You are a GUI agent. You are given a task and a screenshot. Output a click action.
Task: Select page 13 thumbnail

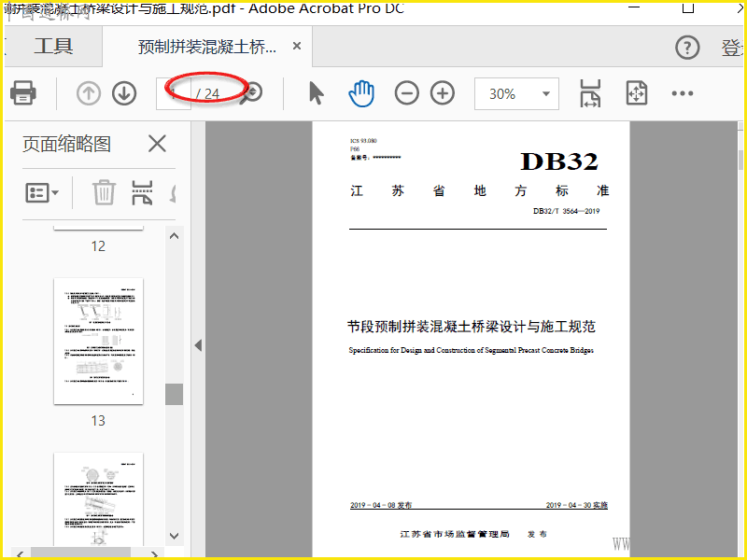[x=99, y=342]
